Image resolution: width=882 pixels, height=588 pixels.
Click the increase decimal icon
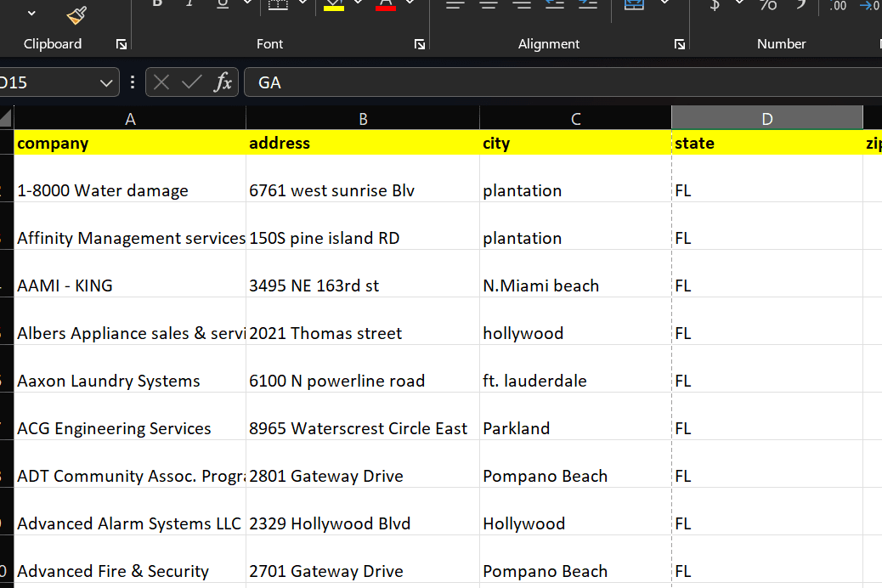pyautogui.click(x=838, y=5)
